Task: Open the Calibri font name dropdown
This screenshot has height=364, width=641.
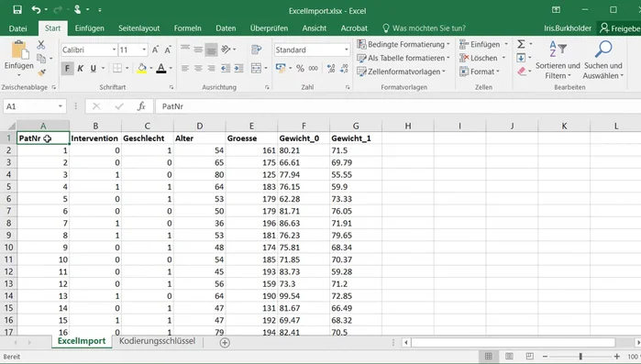Action: point(114,50)
